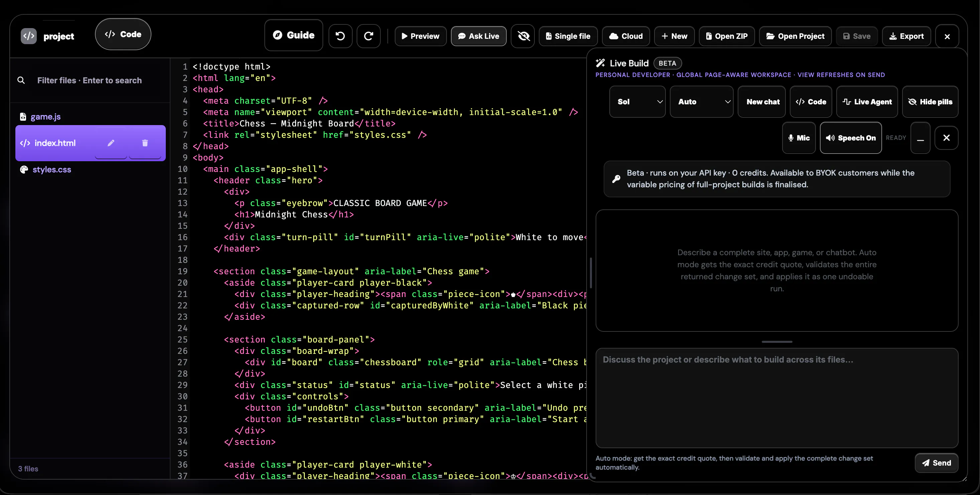980x495 pixels.
Task: Run the project Preview
Action: click(420, 36)
